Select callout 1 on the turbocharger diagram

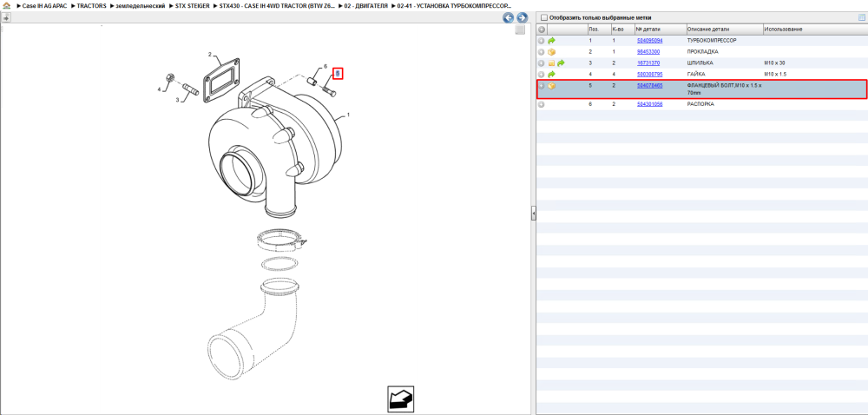click(x=349, y=115)
